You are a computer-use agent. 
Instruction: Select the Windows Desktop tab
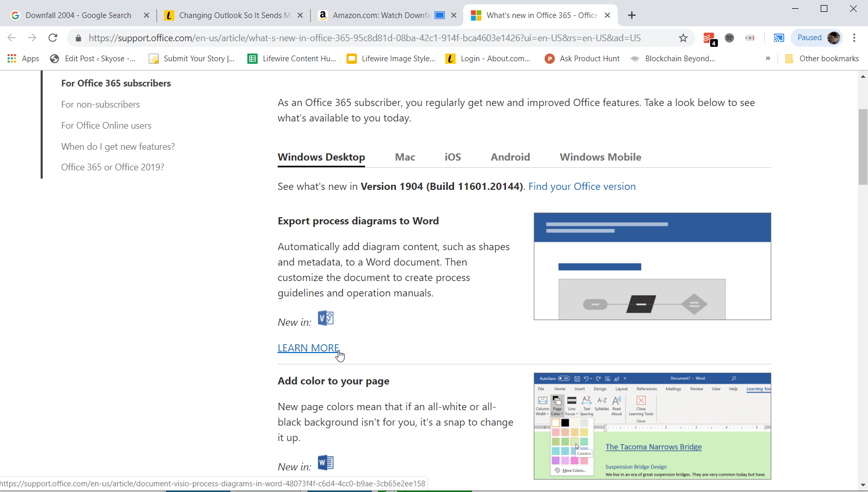pos(321,157)
